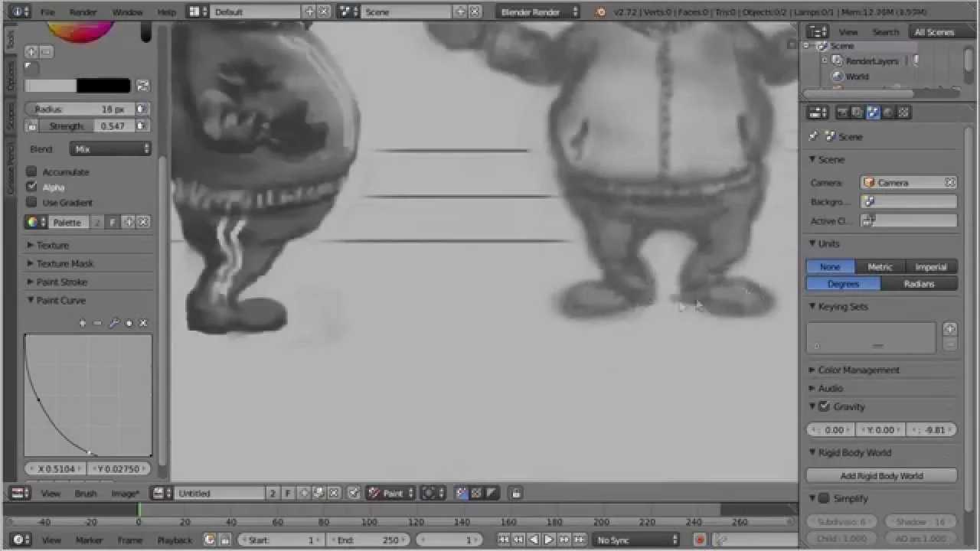Image resolution: width=980 pixels, height=551 pixels.
Task: Toggle the Gravity checkbox
Action: (825, 406)
